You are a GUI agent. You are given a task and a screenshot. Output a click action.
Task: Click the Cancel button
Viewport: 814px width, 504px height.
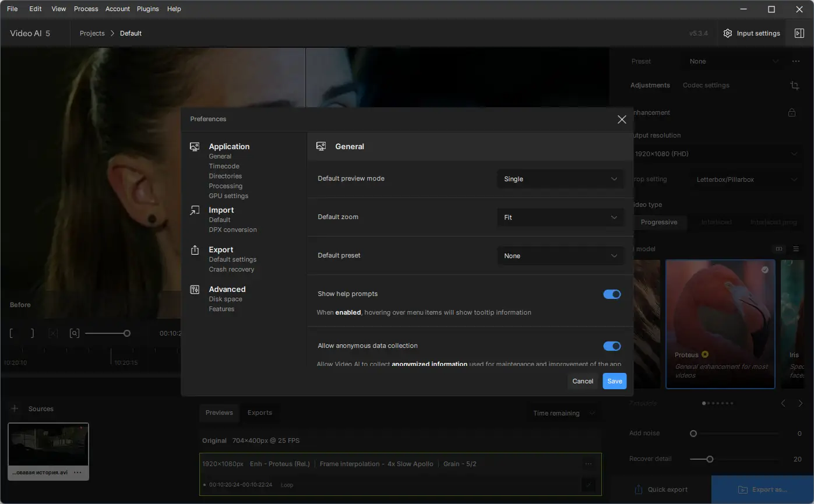coord(583,381)
